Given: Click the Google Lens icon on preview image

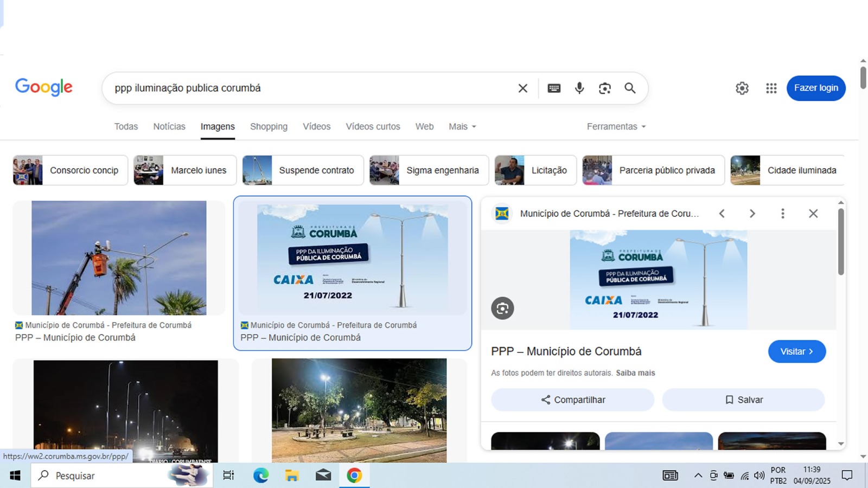Looking at the screenshot, I should point(502,309).
